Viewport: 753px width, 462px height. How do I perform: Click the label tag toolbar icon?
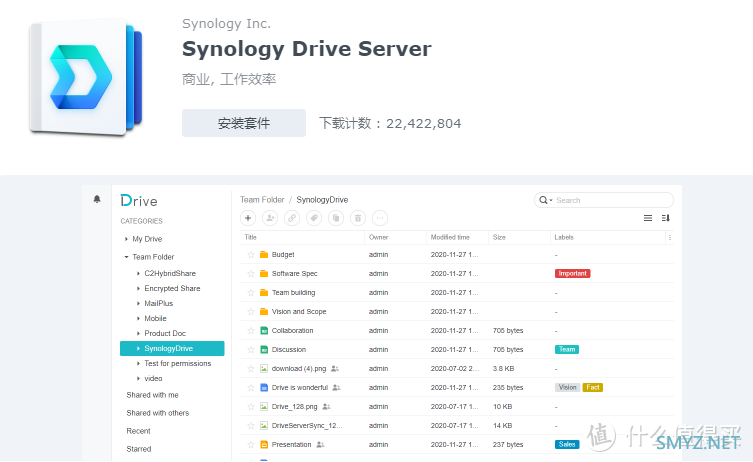(x=314, y=218)
